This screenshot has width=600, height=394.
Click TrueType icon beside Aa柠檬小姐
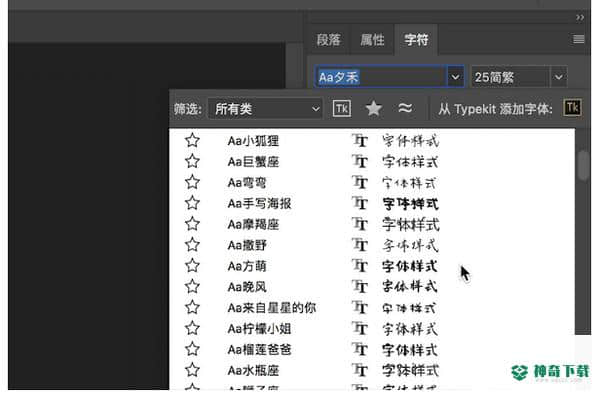[360, 328]
